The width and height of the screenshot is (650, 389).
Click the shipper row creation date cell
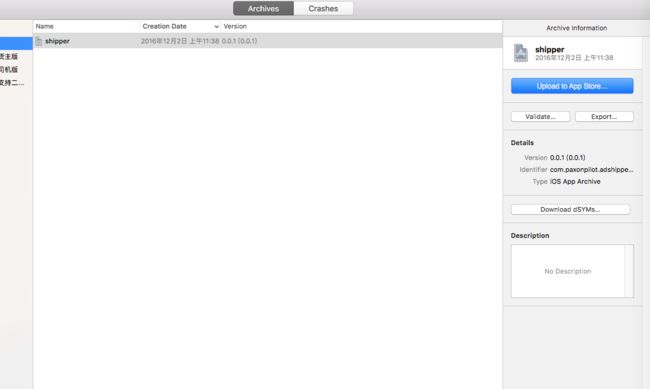(x=180, y=41)
